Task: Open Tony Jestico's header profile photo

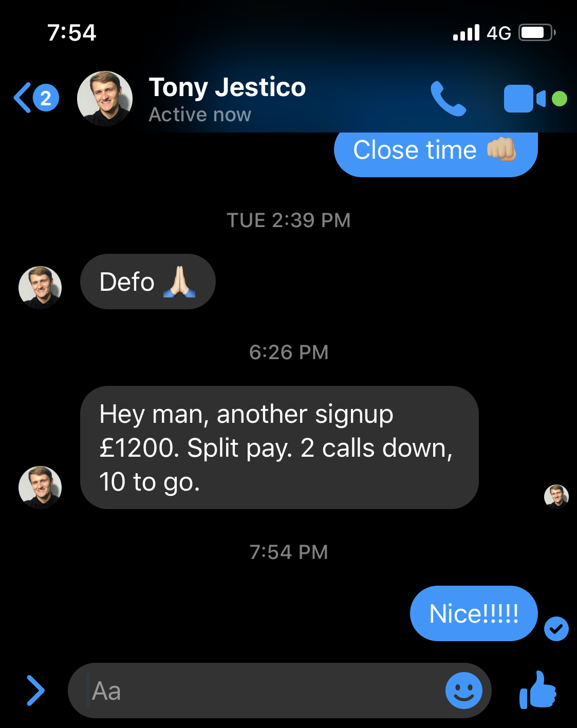Action: [105, 98]
